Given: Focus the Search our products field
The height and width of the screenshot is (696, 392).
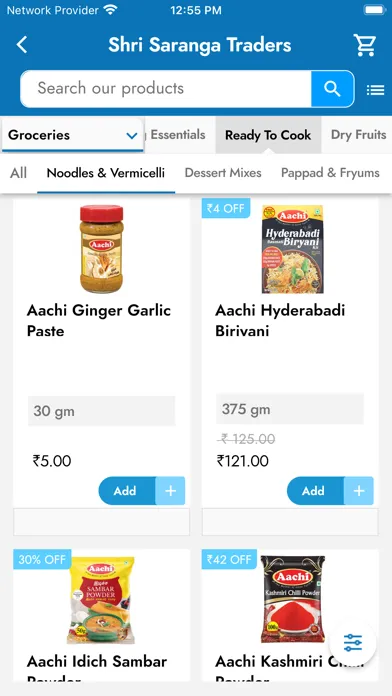Looking at the screenshot, I should coord(166,88).
